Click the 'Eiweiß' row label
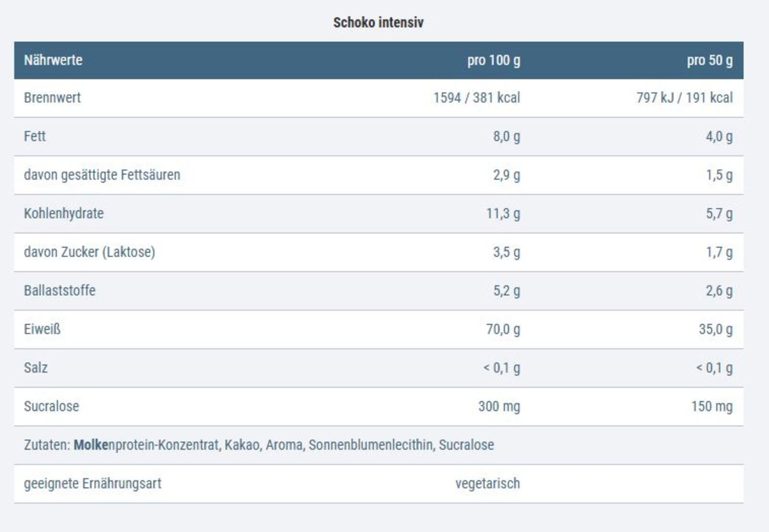This screenshot has height=532, width=769. pos(42,329)
